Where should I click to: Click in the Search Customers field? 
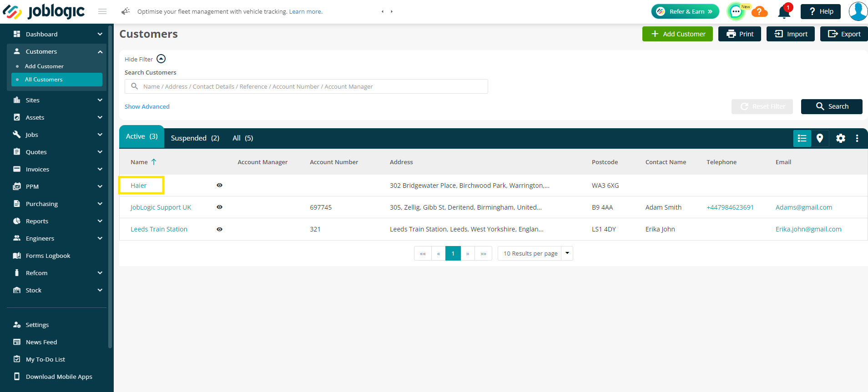click(306, 86)
